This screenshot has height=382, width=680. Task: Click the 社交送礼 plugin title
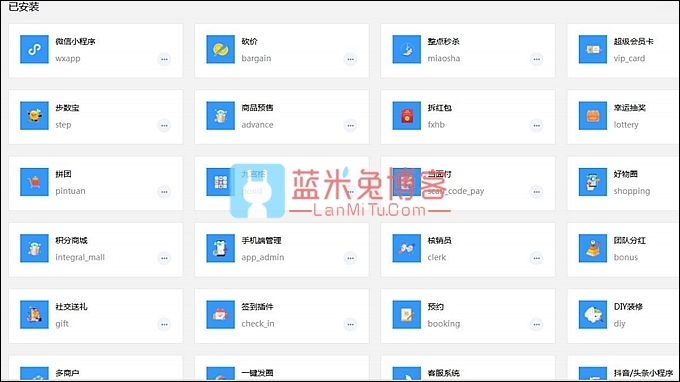[71, 307]
